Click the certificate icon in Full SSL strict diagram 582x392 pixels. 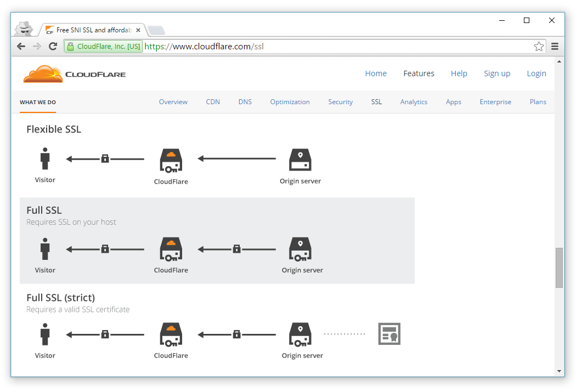click(x=389, y=333)
